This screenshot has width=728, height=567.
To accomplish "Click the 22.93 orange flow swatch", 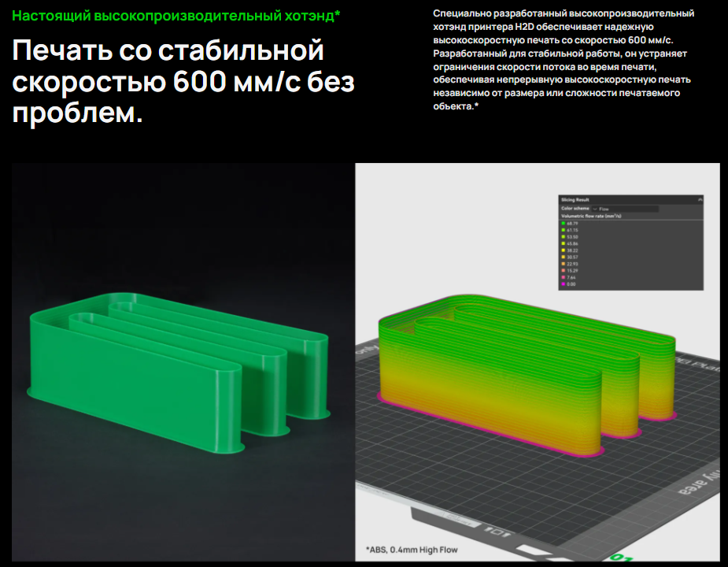I will (564, 264).
